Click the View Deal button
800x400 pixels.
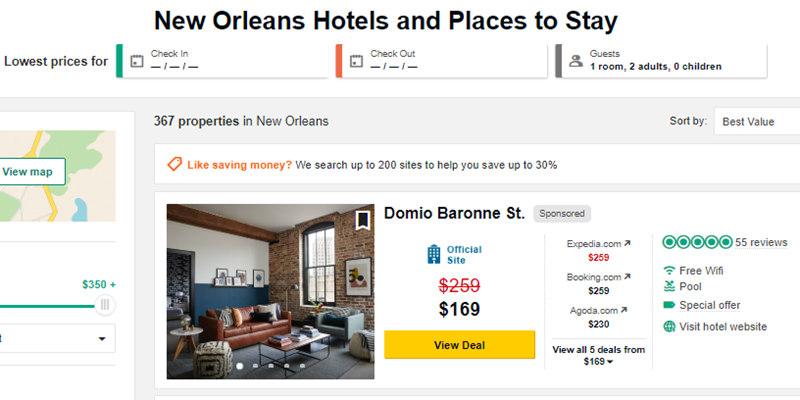(x=459, y=345)
